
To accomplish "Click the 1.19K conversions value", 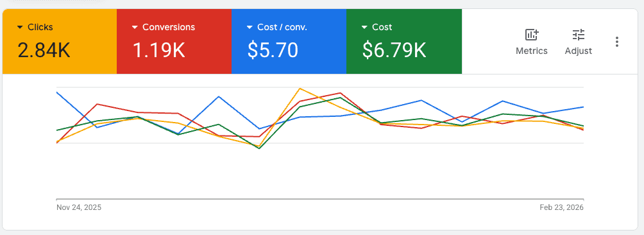I will [x=158, y=50].
